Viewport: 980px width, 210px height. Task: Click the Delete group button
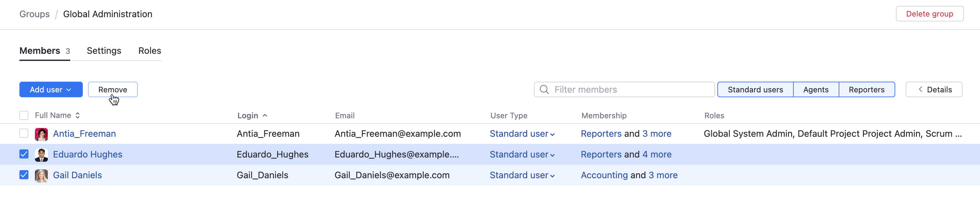(930, 14)
